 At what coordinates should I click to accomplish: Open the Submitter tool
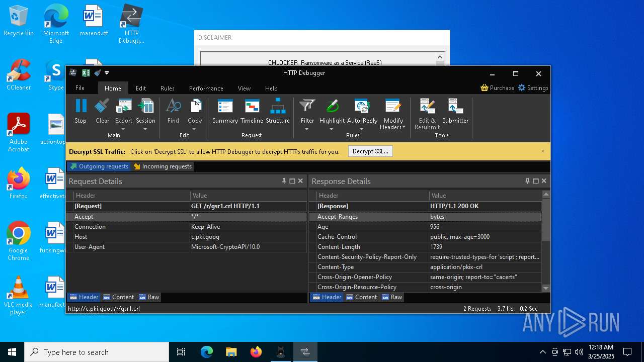(x=455, y=111)
